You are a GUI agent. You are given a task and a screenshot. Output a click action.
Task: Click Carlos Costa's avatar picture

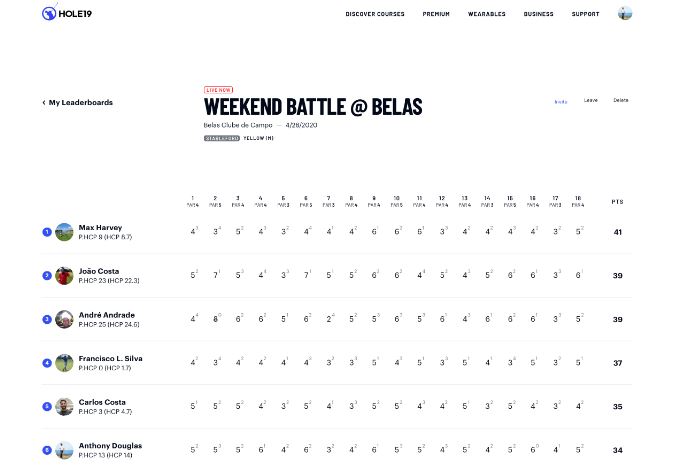click(65, 406)
